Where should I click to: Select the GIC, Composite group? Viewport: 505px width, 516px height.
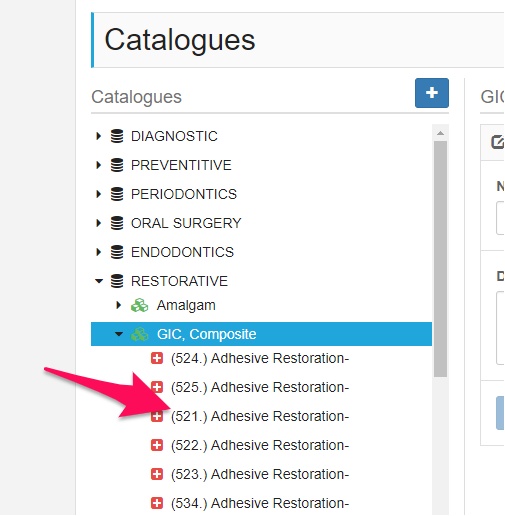206,334
